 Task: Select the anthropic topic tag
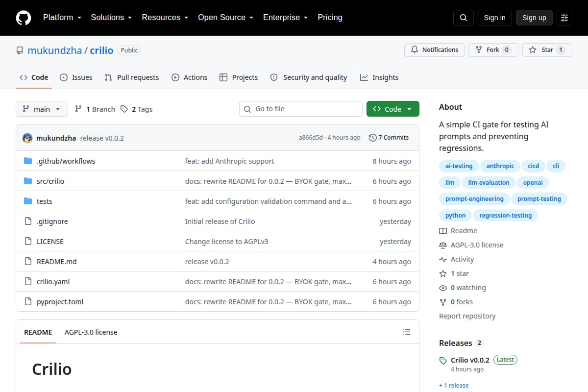click(x=500, y=166)
